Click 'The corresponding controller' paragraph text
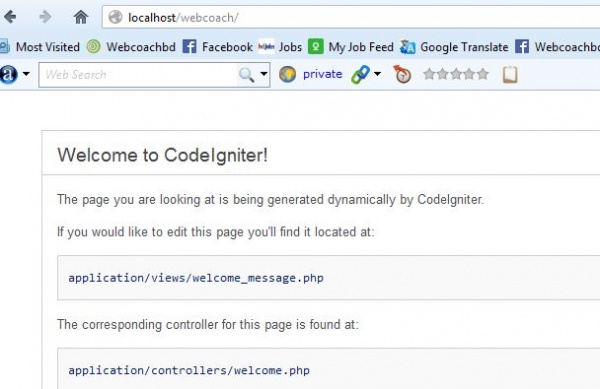This screenshot has width=600, height=389. click(x=208, y=325)
